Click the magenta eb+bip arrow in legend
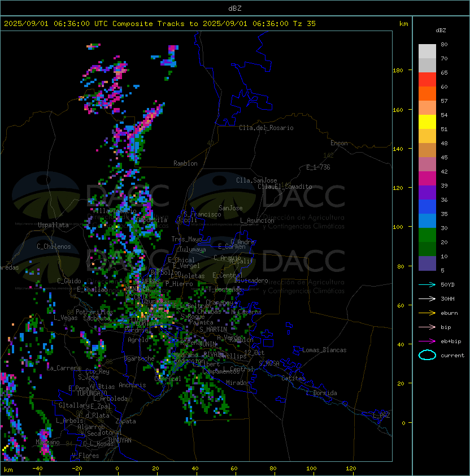470x476 pixels. [x=427, y=341]
